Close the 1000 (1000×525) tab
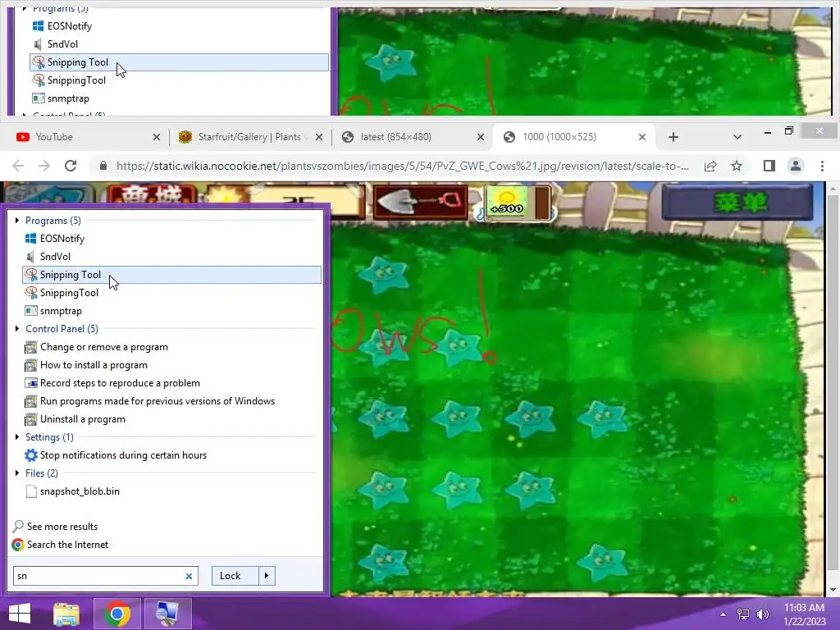This screenshot has height=630, width=840. click(x=642, y=137)
